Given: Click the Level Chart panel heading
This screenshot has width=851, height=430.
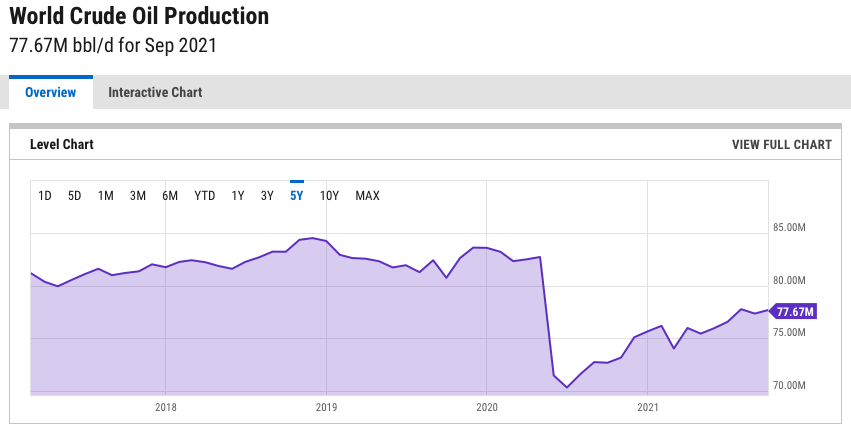Looking at the screenshot, I should 62,144.
